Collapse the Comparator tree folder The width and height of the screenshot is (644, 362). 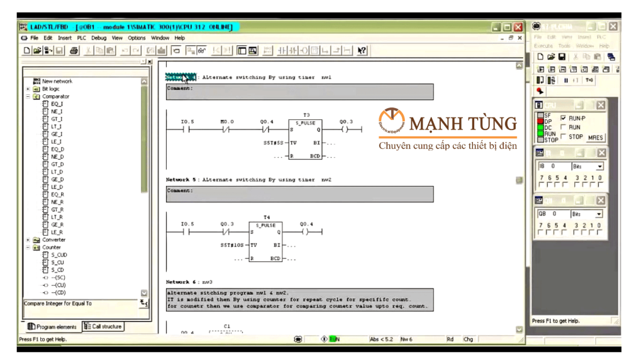click(28, 97)
